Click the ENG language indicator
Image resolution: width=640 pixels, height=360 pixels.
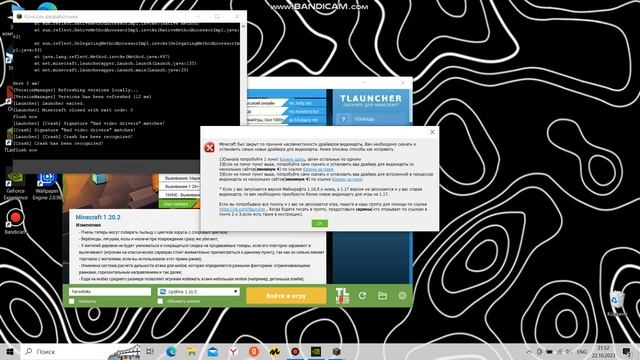coord(582,351)
